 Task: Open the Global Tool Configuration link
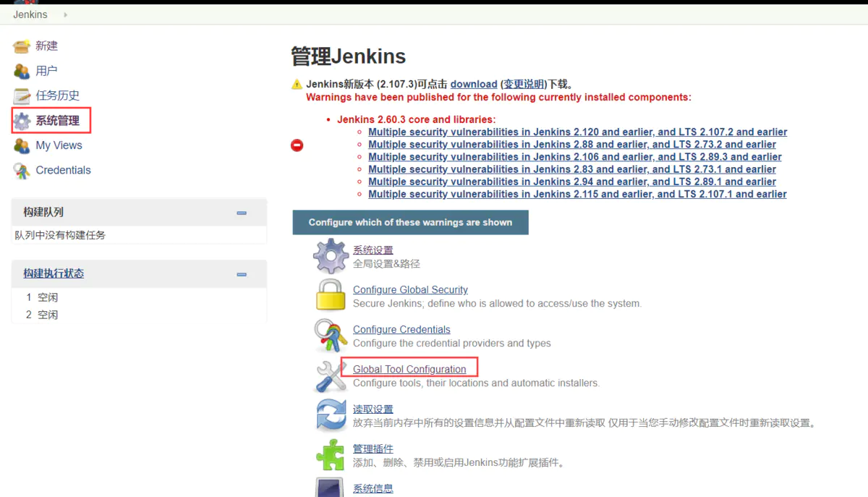409,369
